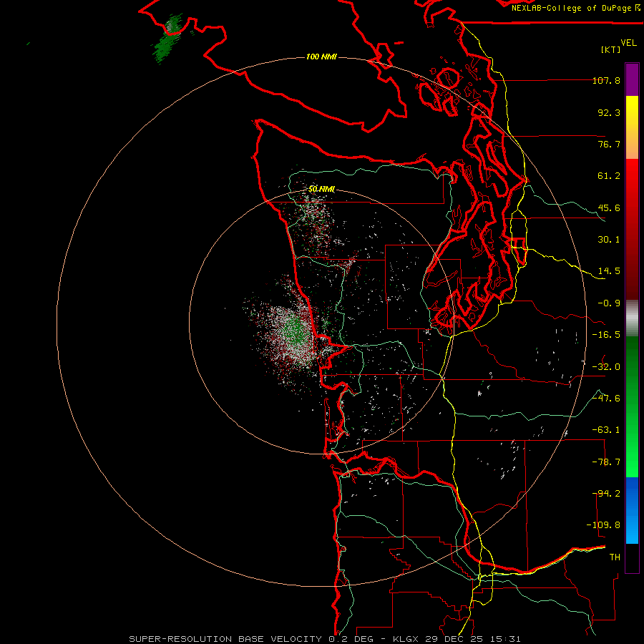This screenshot has height=644, width=644.
Task: Select the -0.9 legend value
Action: [x=609, y=303]
